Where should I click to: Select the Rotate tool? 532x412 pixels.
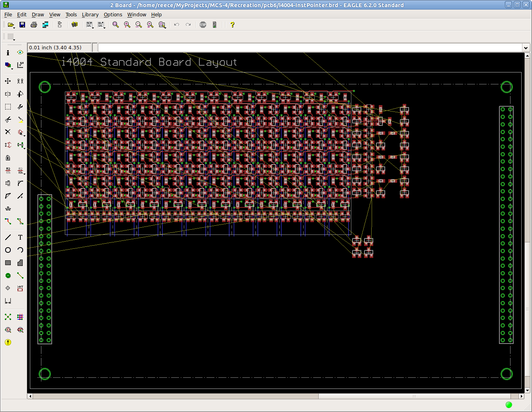click(20, 94)
